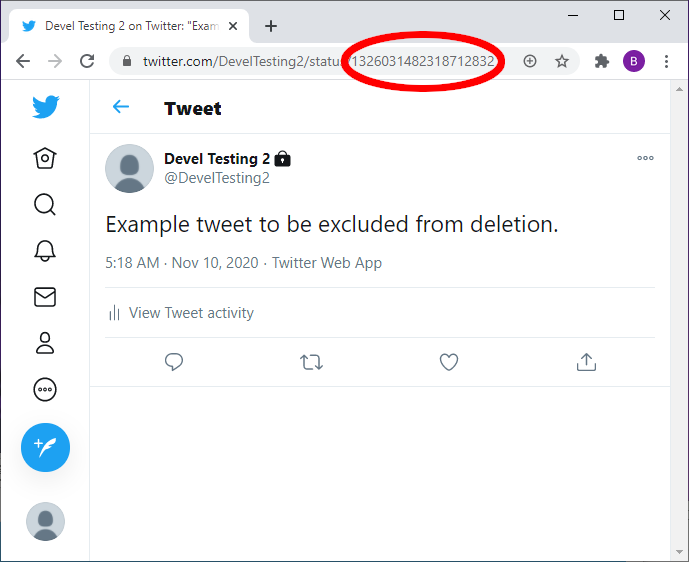Screen dimensions: 689x562
Task: Open Chrome's three-dot menu
Action: click(666, 61)
